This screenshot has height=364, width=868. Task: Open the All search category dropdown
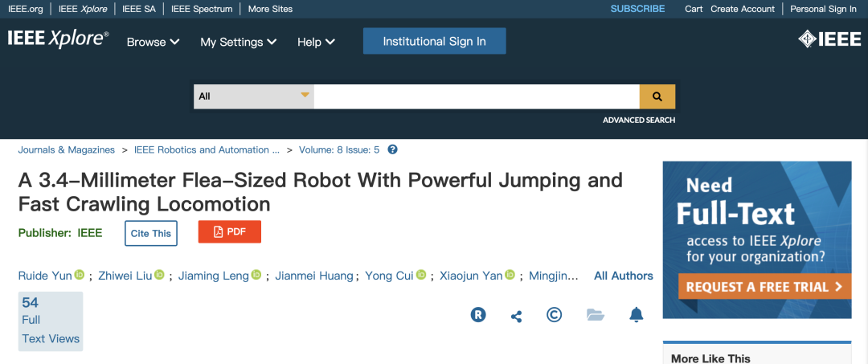[253, 96]
